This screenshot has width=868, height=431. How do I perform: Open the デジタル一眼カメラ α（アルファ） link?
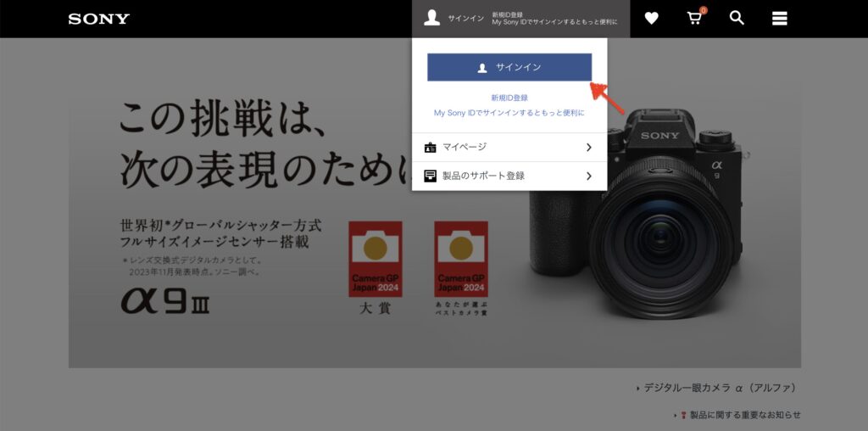719,389
